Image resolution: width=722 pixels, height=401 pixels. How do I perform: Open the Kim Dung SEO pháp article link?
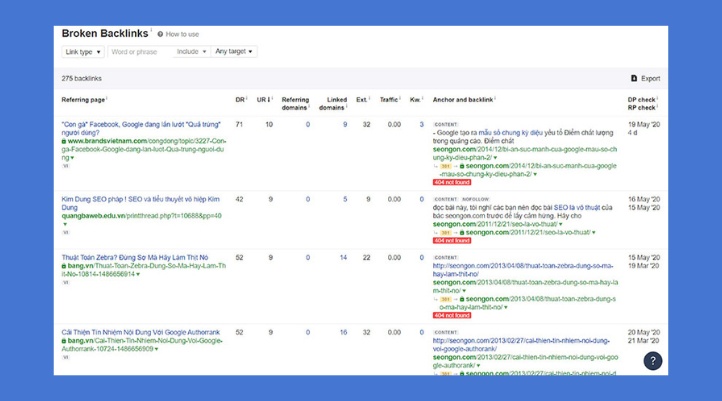coord(140,203)
